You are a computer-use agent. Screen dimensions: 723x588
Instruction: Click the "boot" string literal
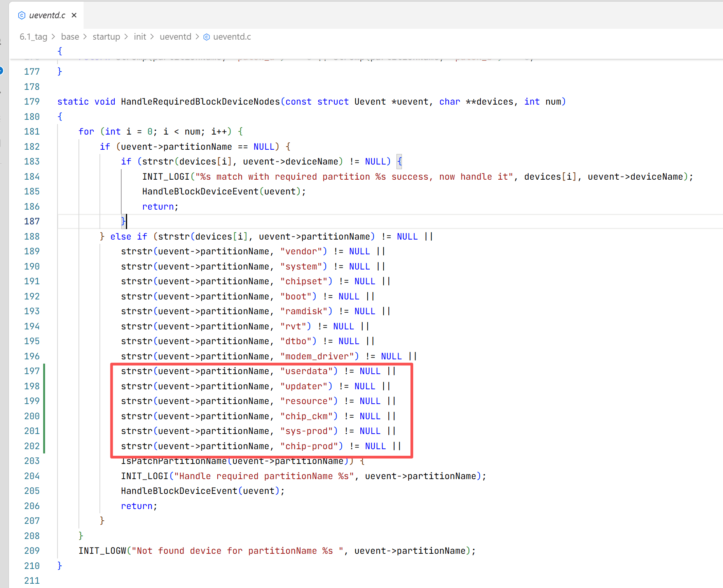click(296, 296)
